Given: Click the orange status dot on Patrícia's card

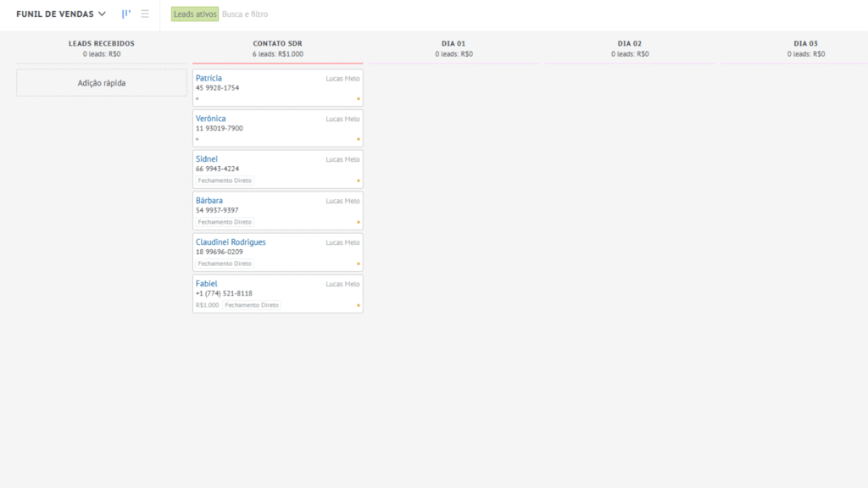Looking at the screenshot, I should [359, 98].
